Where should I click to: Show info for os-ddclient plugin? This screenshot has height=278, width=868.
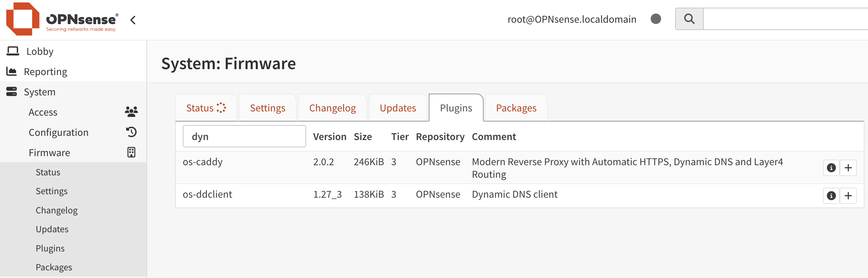(x=831, y=196)
